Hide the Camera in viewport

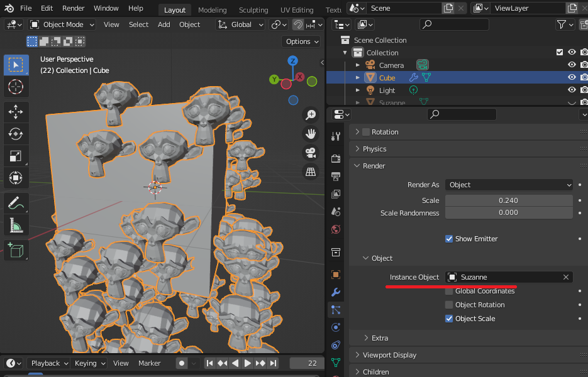point(572,65)
